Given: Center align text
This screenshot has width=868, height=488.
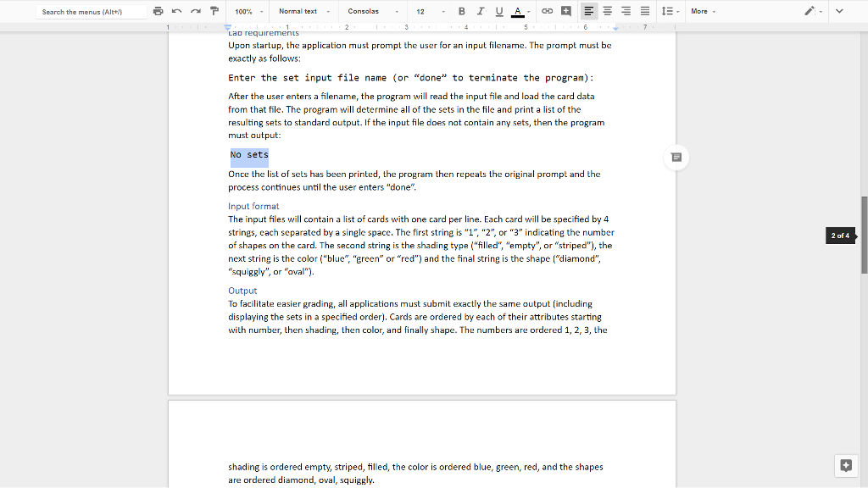Looking at the screenshot, I should click(607, 11).
